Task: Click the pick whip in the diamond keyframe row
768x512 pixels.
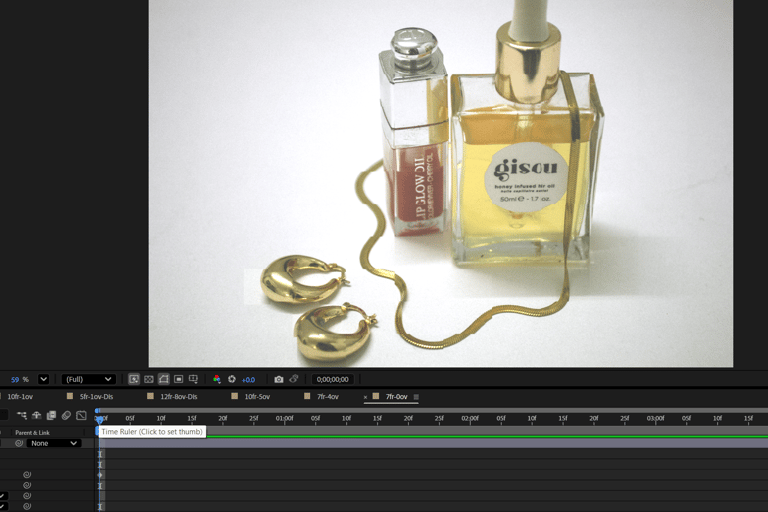Action: click(27, 475)
